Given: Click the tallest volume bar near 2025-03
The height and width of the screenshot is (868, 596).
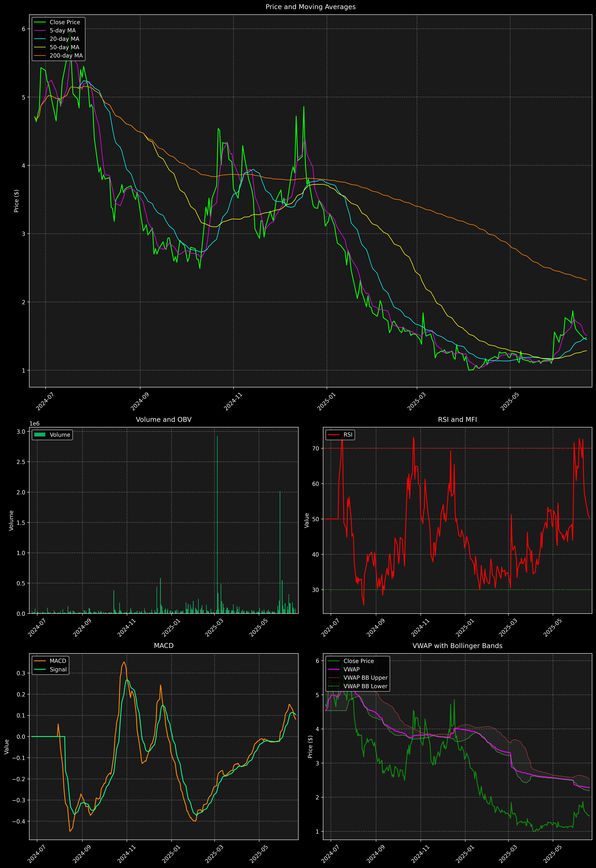Looking at the screenshot, I should [x=217, y=525].
